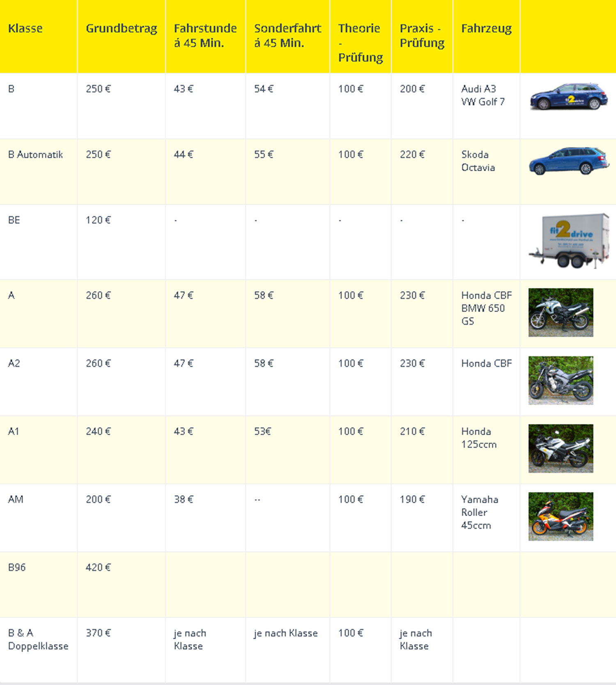The width and height of the screenshot is (616, 685).
Task: Click the Grundbetrag column header
Action: [121, 28]
